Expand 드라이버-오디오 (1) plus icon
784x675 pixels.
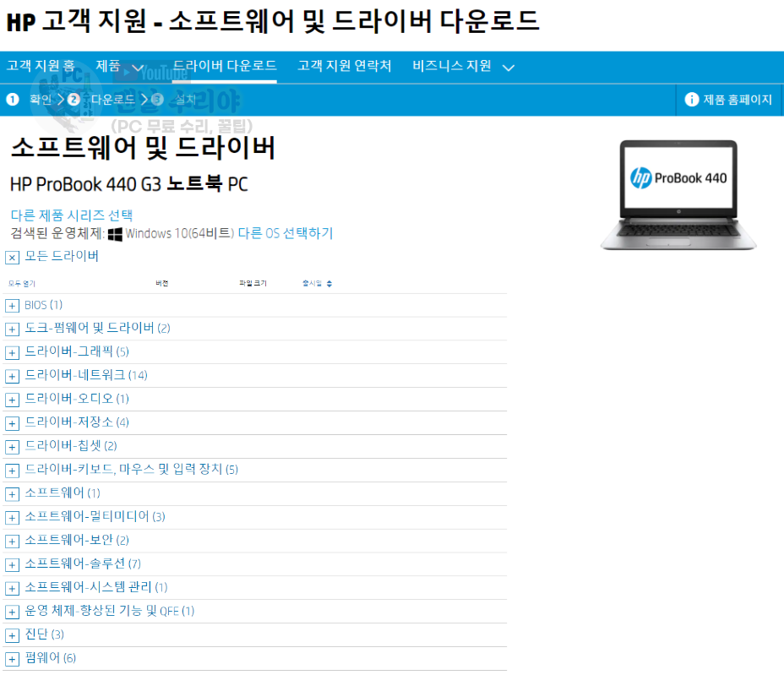pyautogui.click(x=12, y=400)
